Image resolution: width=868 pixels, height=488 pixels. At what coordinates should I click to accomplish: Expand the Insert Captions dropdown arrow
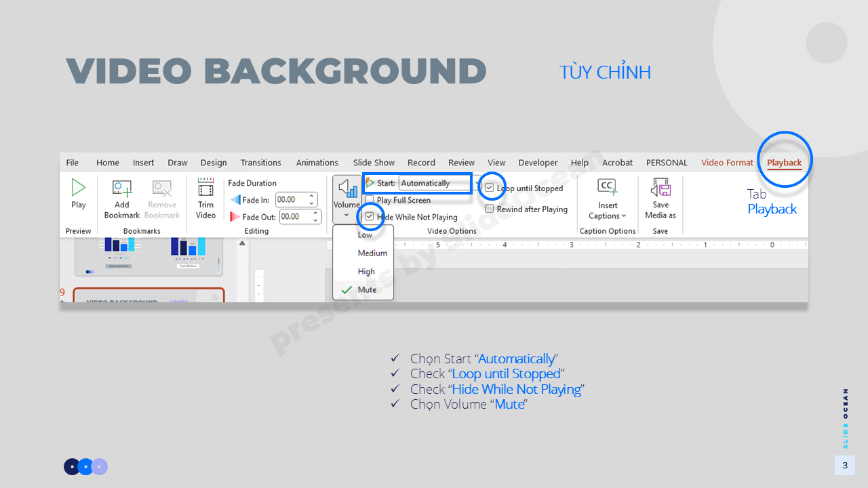[x=624, y=216]
